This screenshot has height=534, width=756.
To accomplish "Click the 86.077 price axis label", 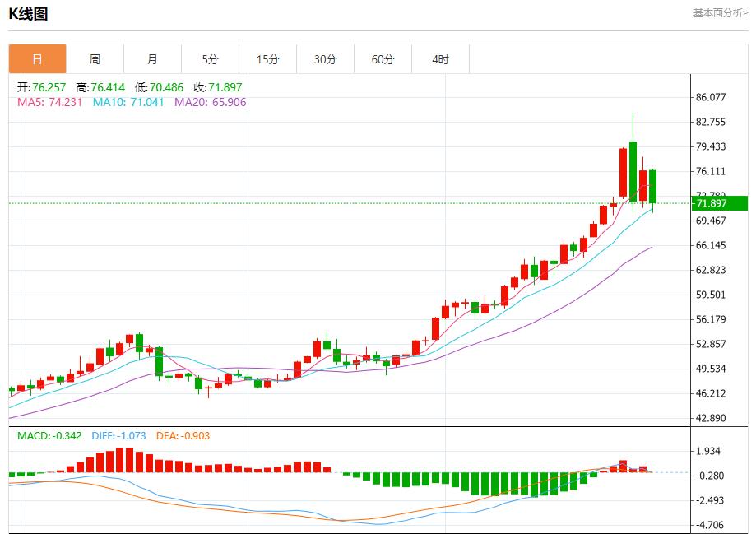I will [x=711, y=97].
